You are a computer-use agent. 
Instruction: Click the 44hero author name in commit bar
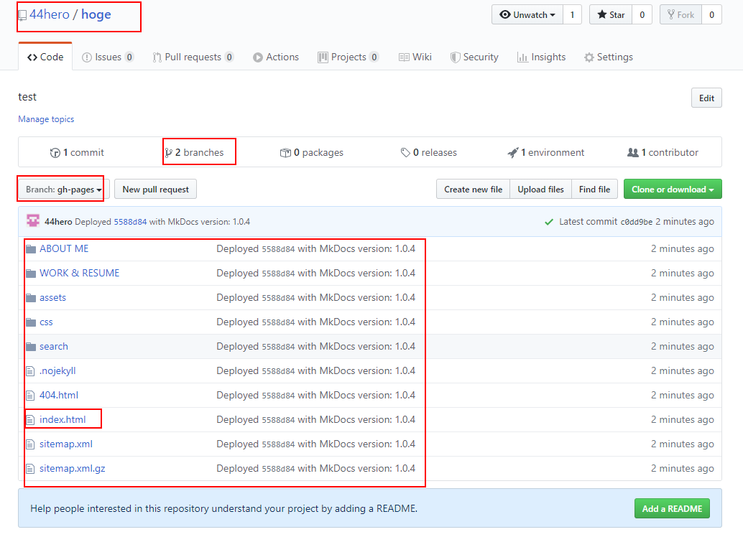click(58, 222)
